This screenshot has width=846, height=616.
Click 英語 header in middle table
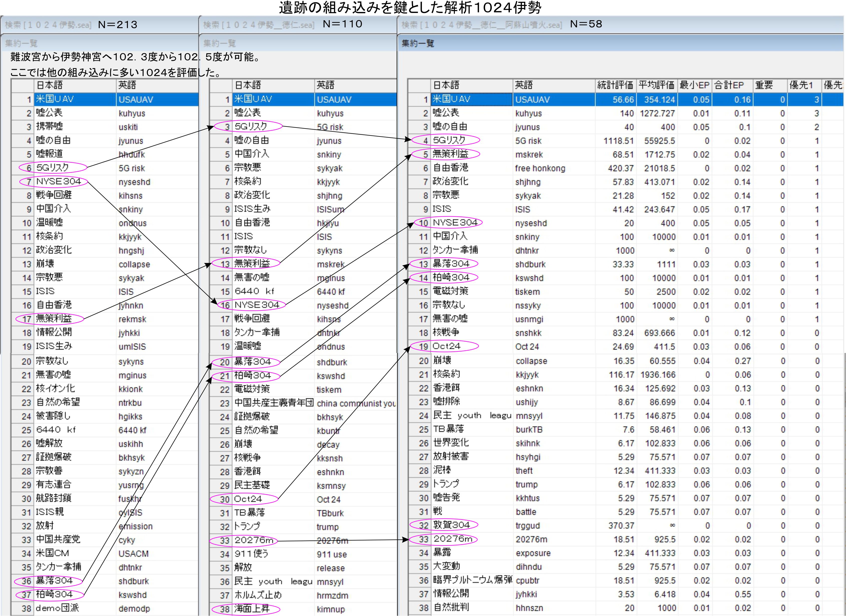tap(325, 85)
